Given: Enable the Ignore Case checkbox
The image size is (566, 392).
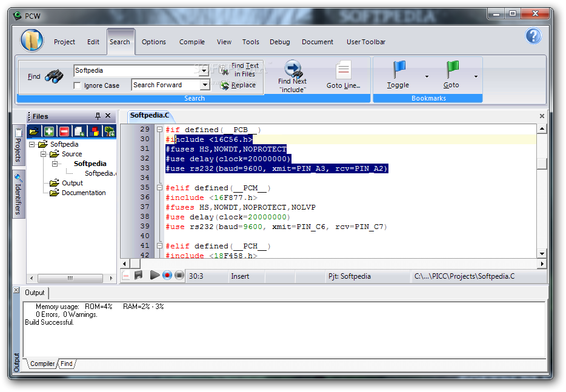Looking at the screenshot, I should [77, 86].
